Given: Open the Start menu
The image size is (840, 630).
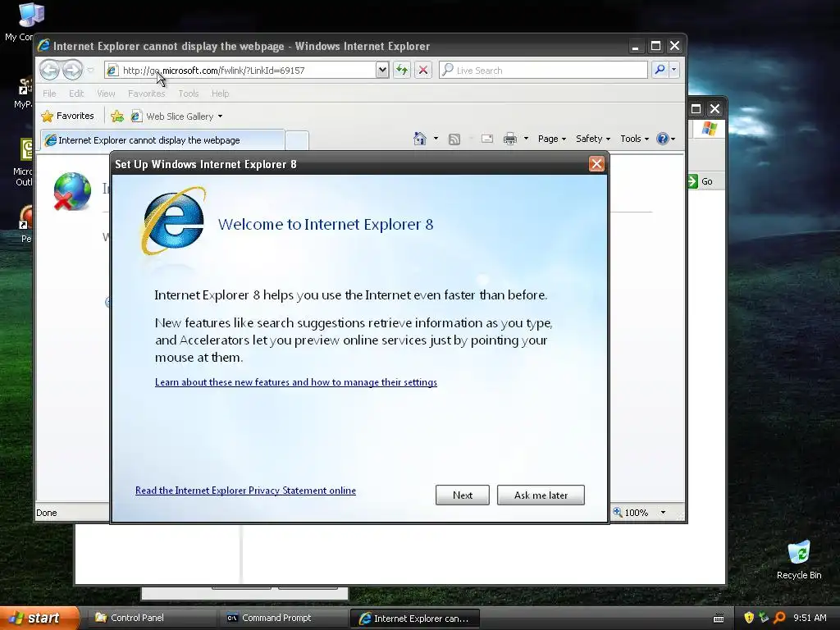Looking at the screenshot, I should [39, 618].
